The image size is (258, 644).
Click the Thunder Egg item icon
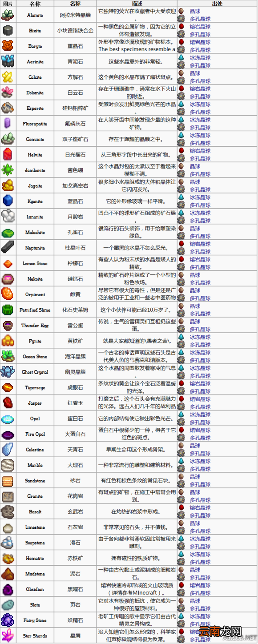8,326
